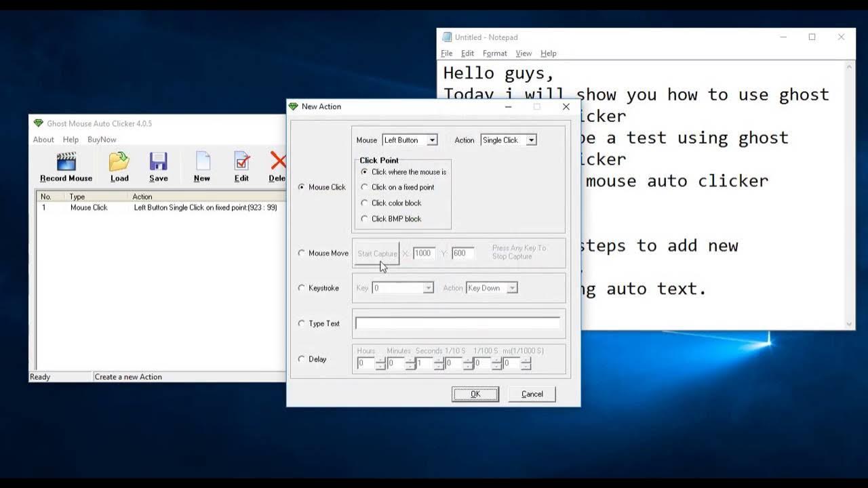Open the About menu in Ghost Mouse

pos(43,140)
